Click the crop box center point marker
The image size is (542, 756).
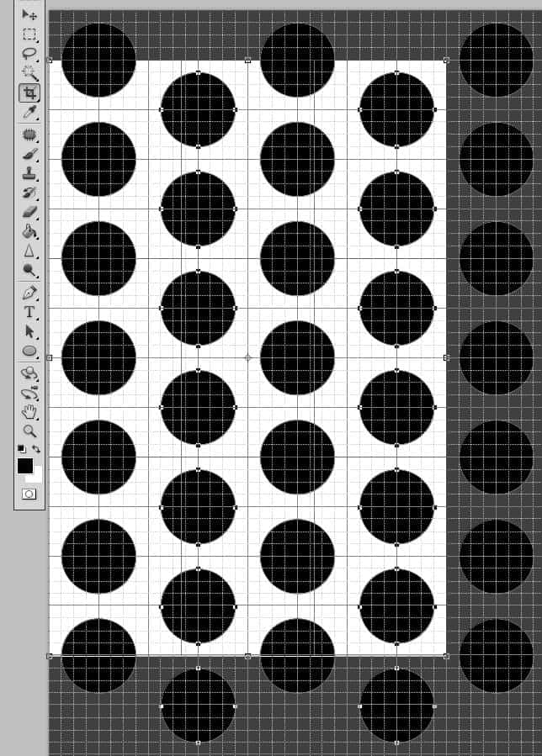[247, 357]
